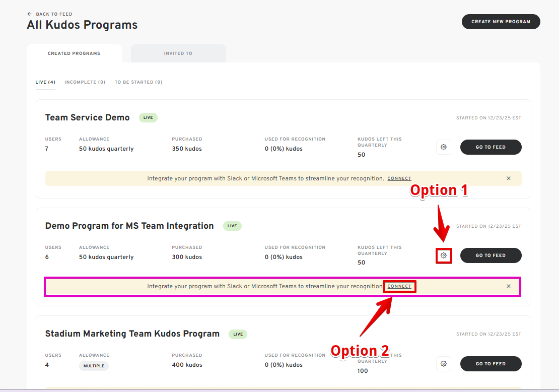Click the Live badge next to Team Service Demo

148,117
